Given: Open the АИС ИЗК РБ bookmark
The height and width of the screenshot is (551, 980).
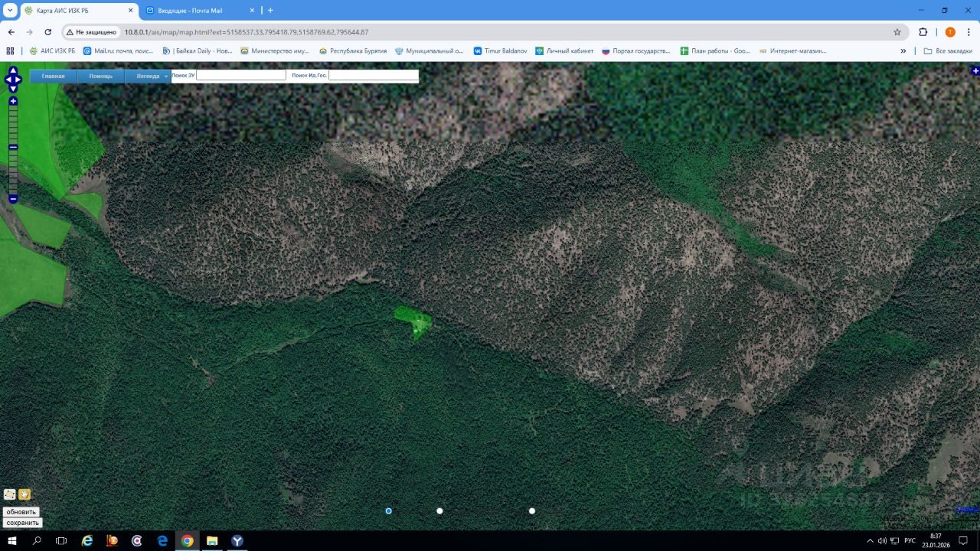Looking at the screenshot, I should [52, 51].
